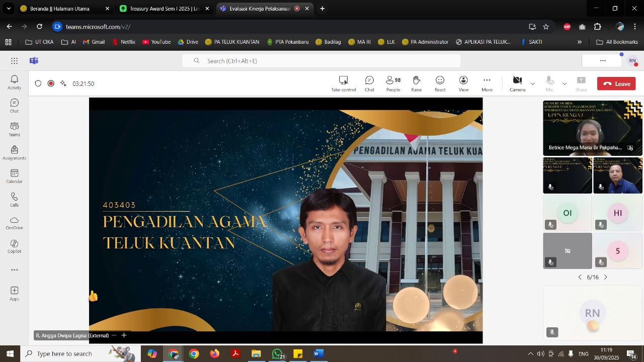Go to previous page of participants
Viewport: 644px width, 362px height.
coord(580,277)
